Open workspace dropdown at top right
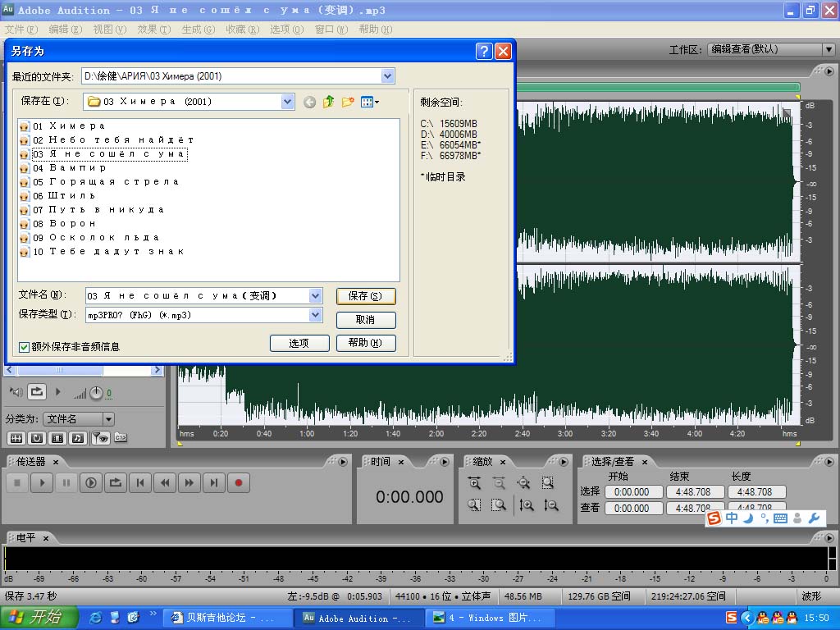840x630 pixels. pyautogui.click(x=829, y=49)
